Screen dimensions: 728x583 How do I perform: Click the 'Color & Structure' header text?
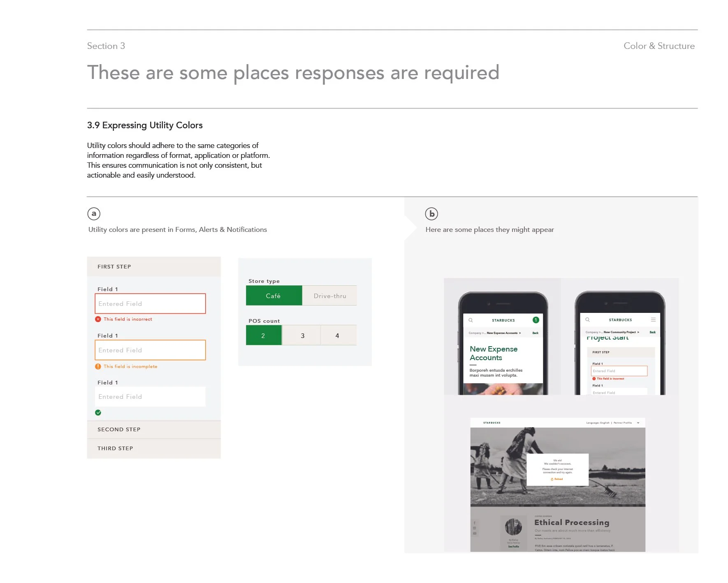click(659, 46)
